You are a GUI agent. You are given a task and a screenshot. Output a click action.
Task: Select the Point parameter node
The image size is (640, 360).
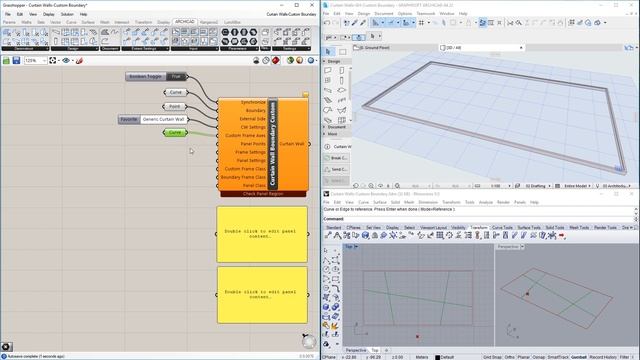(175, 107)
